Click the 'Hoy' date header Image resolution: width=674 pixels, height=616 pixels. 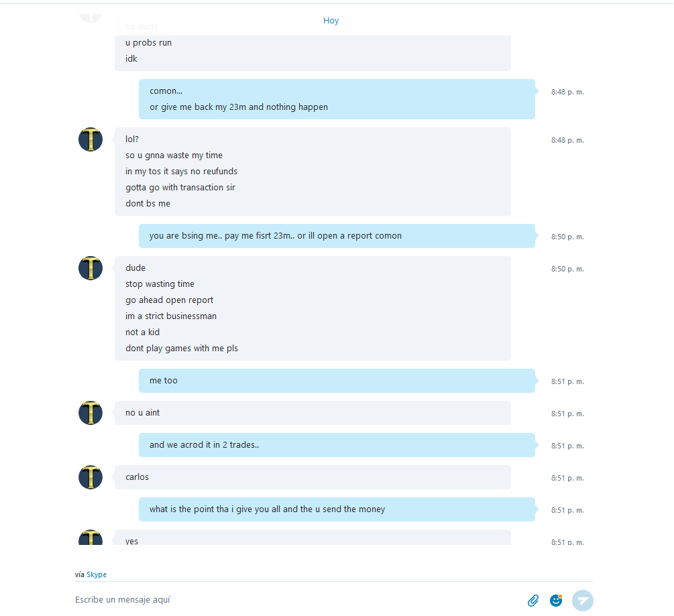[331, 21]
